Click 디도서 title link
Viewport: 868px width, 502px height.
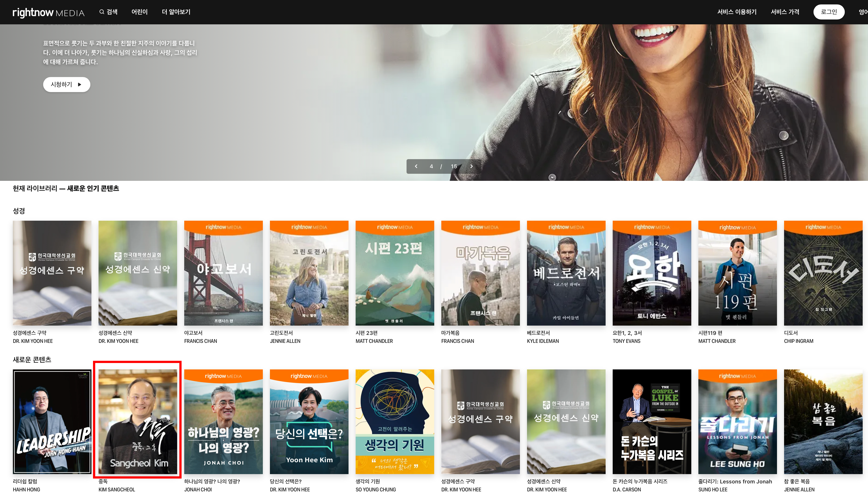[x=791, y=333]
